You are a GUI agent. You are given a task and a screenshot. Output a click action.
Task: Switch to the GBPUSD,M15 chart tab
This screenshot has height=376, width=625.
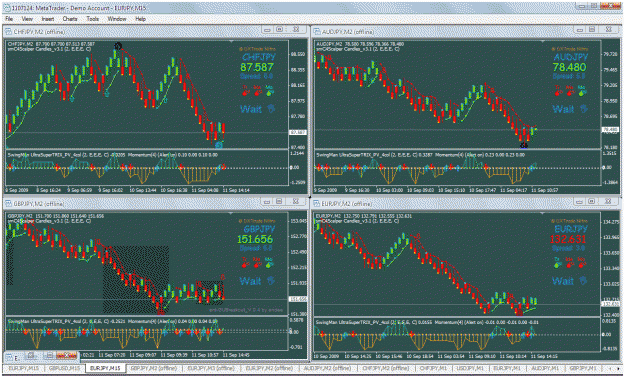pyautogui.click(x=65, y=368)
